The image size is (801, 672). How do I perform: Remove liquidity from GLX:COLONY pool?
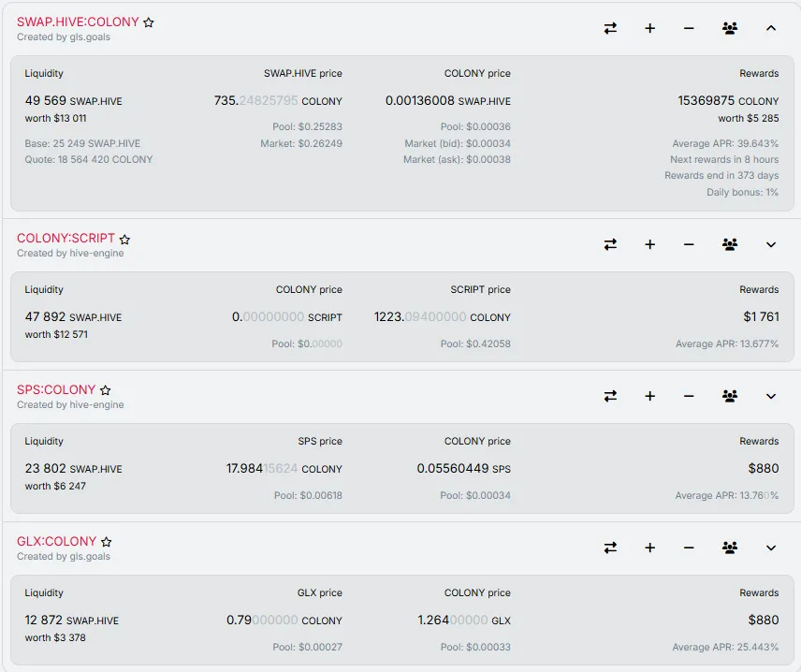click(x=689, y=548)
